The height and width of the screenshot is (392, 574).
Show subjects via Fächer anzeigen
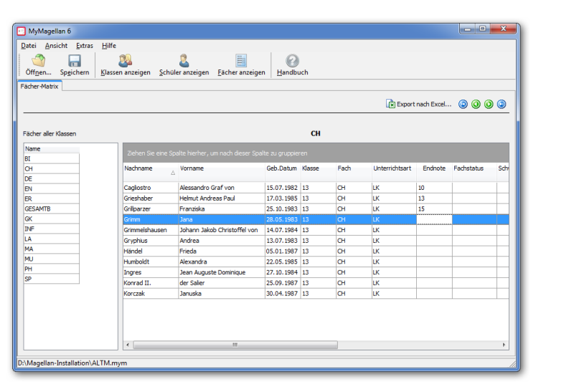click(x=241, y=64)
